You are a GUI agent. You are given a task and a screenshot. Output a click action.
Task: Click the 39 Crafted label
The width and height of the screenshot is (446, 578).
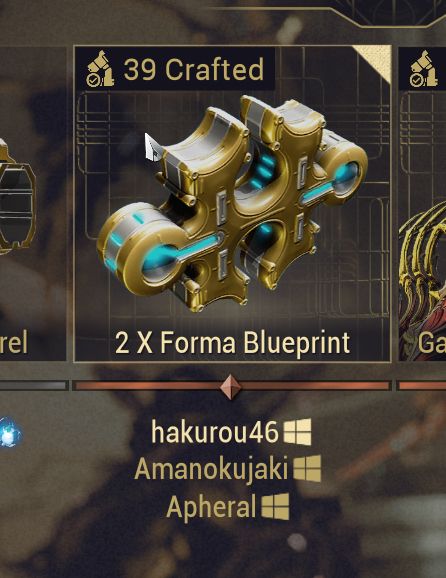click(194, 69)
